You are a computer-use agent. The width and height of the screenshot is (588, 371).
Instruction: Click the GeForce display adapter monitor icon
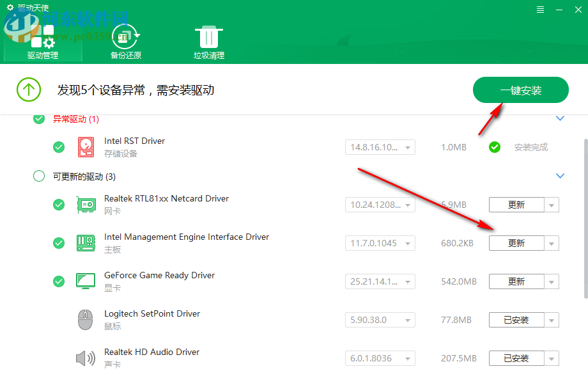point(86,281)
